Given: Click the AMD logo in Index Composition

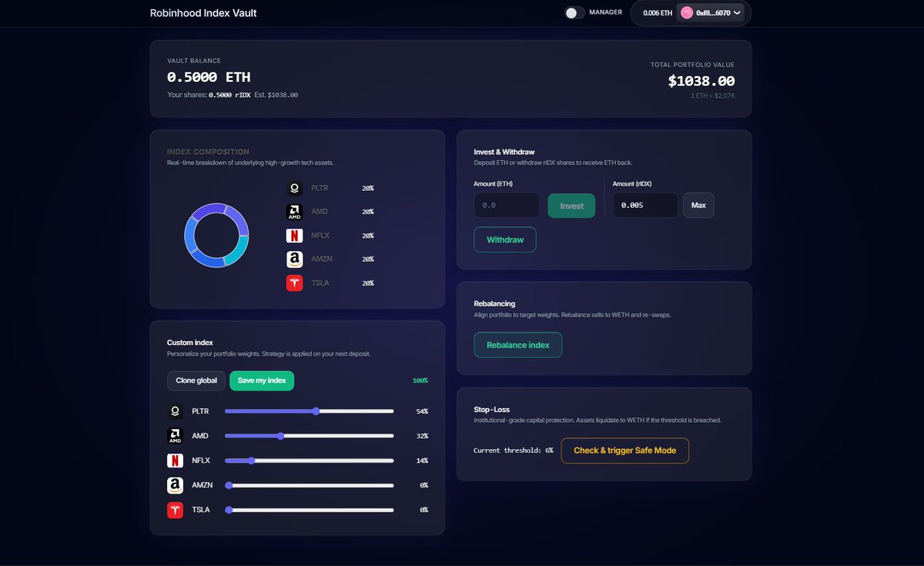Looking at the screenshot, I should point(294,212).
